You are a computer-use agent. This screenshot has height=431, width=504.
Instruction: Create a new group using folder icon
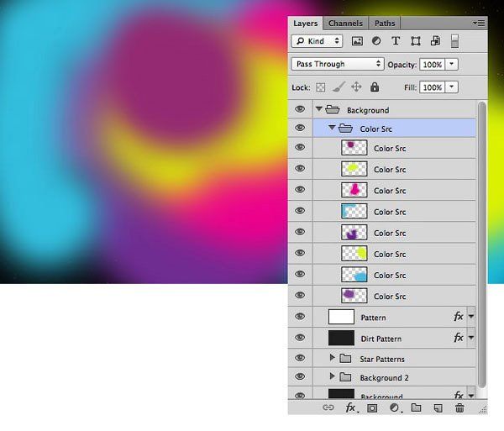[x=416, y=408]
